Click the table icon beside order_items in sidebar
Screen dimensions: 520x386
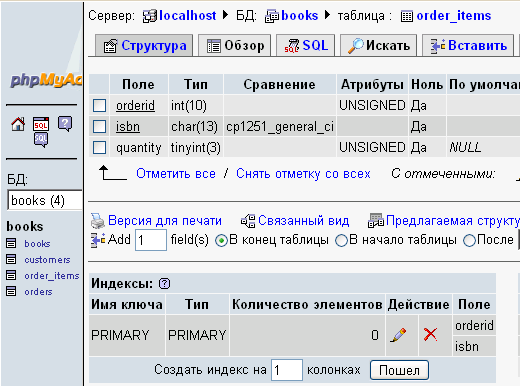pos(11,275)
